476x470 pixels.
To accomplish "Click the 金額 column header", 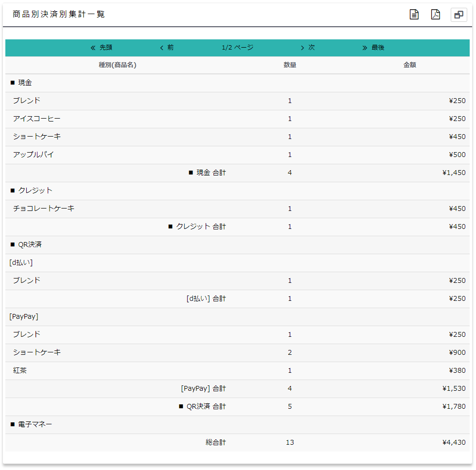I will click(409, 65).
